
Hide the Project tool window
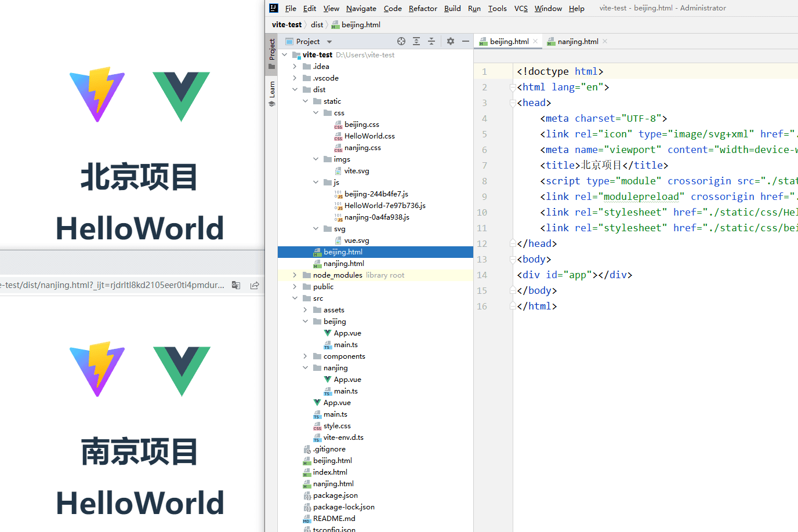(x=465, y=41)
